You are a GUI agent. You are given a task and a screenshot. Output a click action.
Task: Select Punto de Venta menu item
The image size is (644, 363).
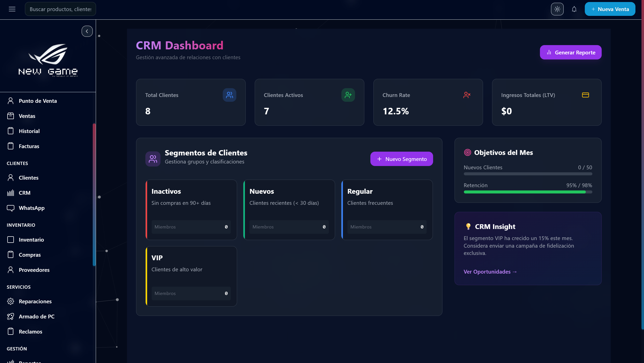[x=38, y=101]
